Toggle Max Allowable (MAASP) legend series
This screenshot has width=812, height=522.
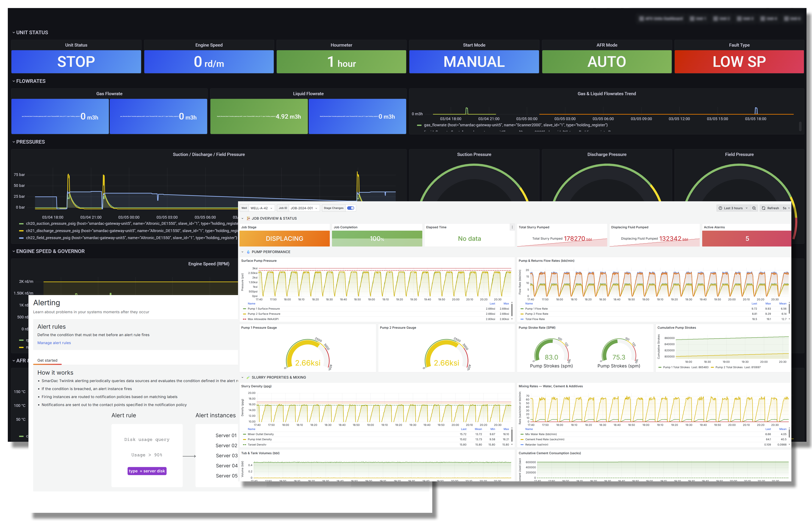263,319
